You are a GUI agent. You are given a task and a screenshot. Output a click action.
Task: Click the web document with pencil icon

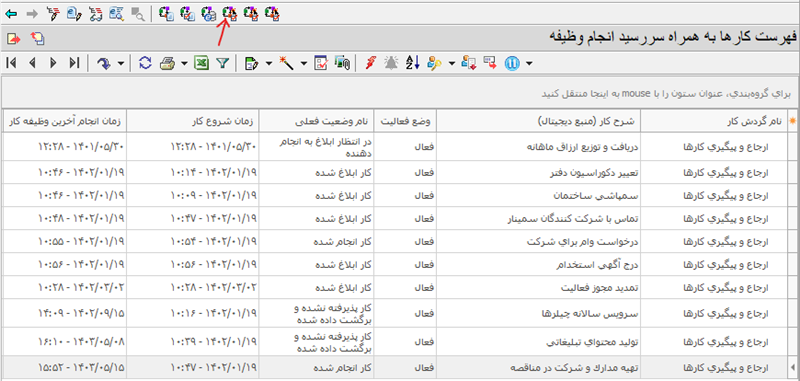tap(74, 14)
